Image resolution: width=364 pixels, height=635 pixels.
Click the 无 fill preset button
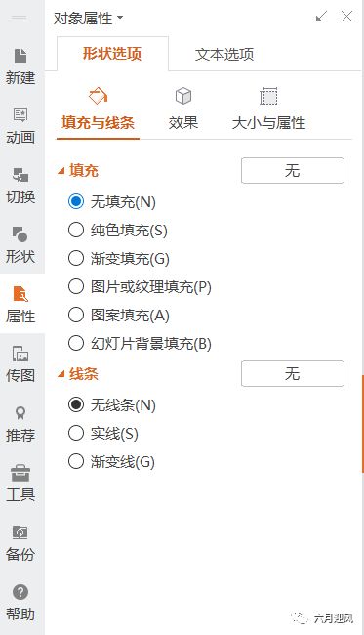click(293, 171)
